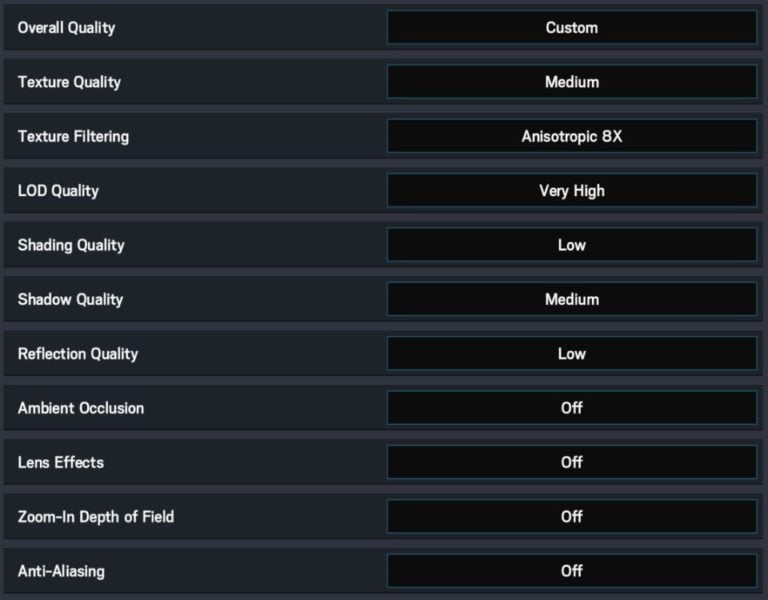Select the Anti-Aliasing setting label
Viewport: 768px width, 600px height.
(x=61, y=571)
